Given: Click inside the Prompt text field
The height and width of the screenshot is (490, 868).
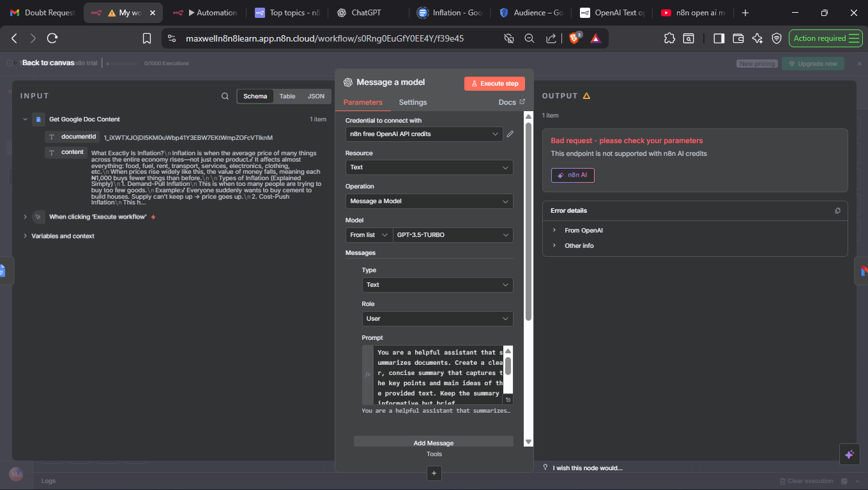Looking at the screenshot, I should [439, 376].
